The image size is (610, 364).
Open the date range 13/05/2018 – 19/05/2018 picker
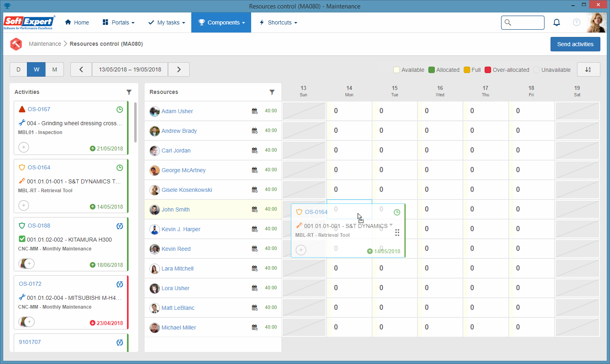130,69
